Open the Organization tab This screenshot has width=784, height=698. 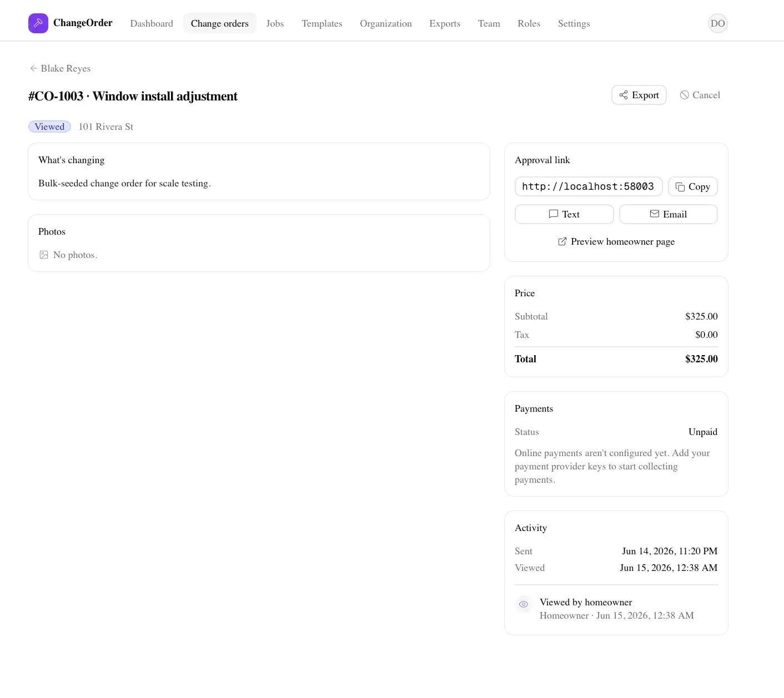click(386, 23)
